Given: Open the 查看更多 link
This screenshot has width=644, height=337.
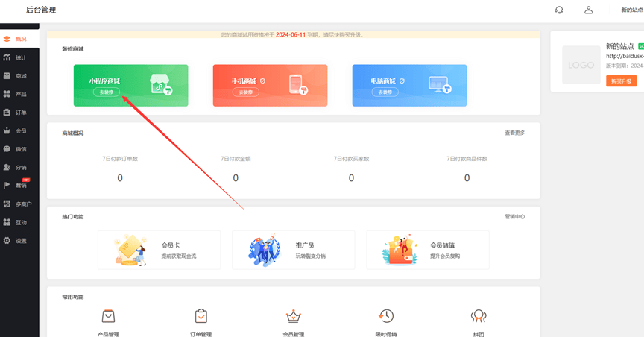Looking at the screenshot, I should 514,133.
